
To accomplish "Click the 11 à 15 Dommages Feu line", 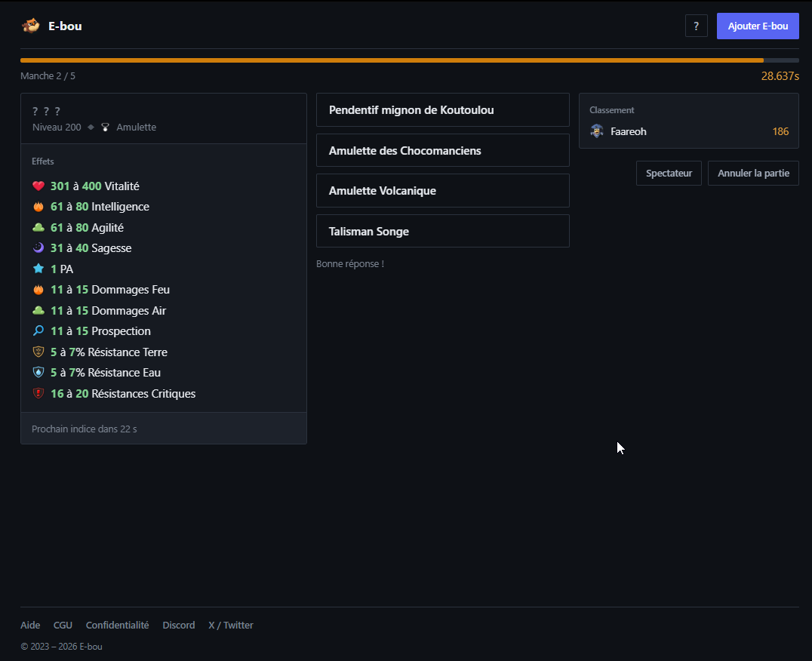I will [109, 289].
